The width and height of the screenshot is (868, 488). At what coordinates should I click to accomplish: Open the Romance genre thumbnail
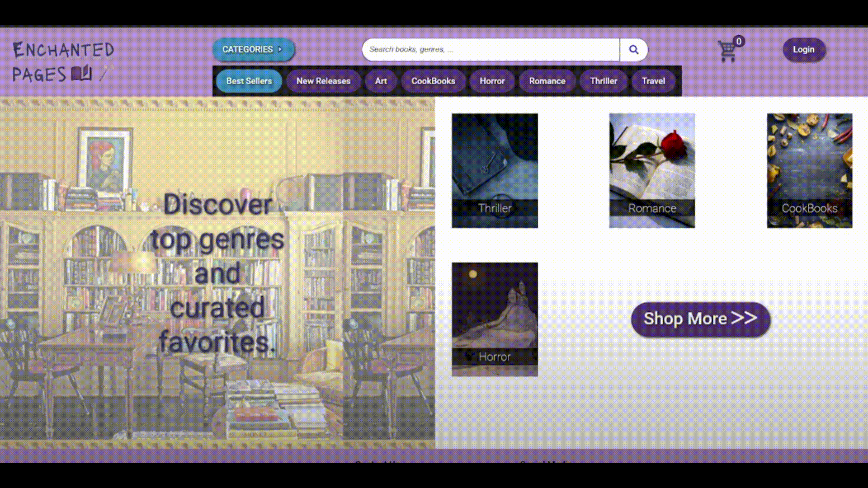pyautogui.click(x=652, y=170)
